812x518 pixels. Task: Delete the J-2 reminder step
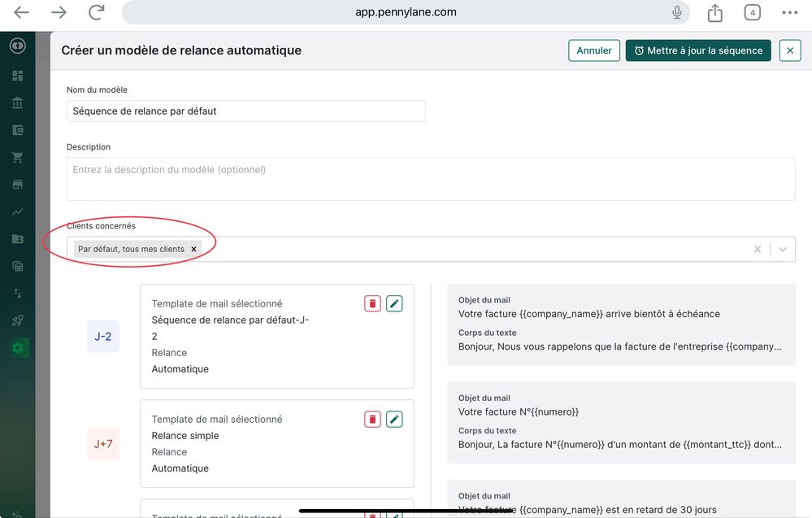click(372, 303)
